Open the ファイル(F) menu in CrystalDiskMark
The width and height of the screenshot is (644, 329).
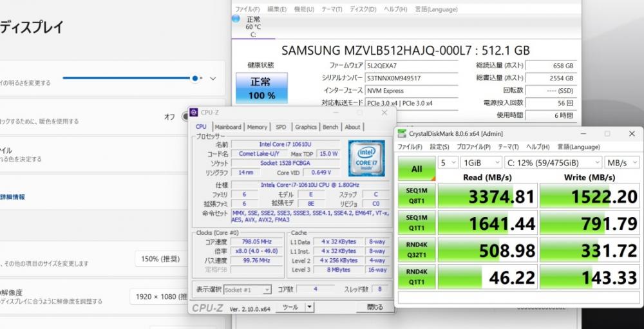pos(410,147)
